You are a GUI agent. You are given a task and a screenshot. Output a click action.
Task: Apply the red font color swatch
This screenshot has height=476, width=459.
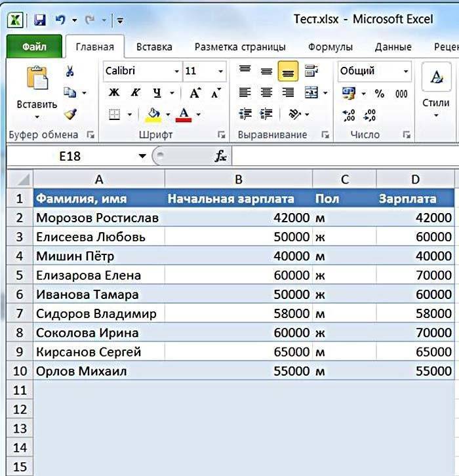pos(183,115)
